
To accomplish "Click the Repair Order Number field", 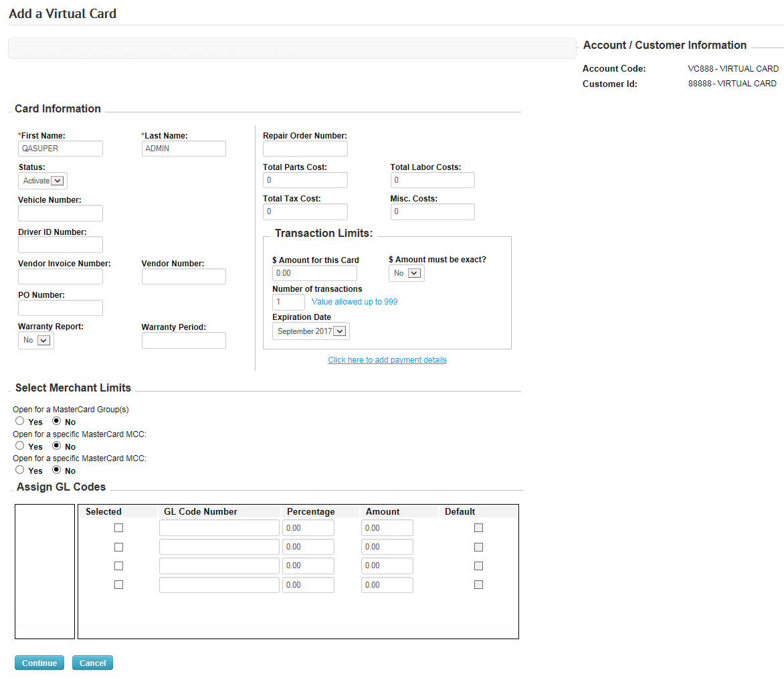I will tap(305, 148).
